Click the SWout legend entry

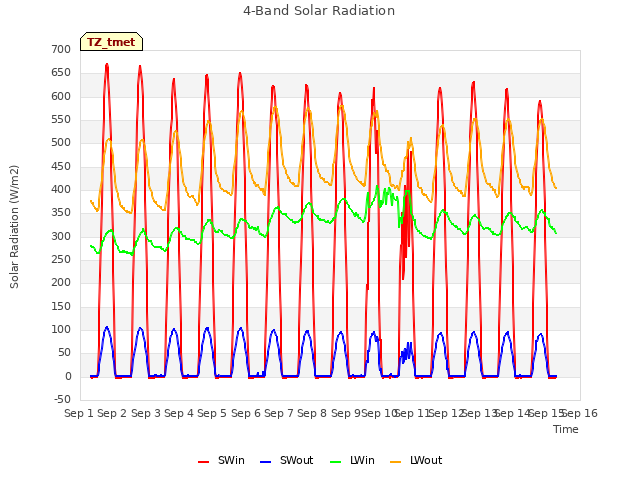[287, 460]
